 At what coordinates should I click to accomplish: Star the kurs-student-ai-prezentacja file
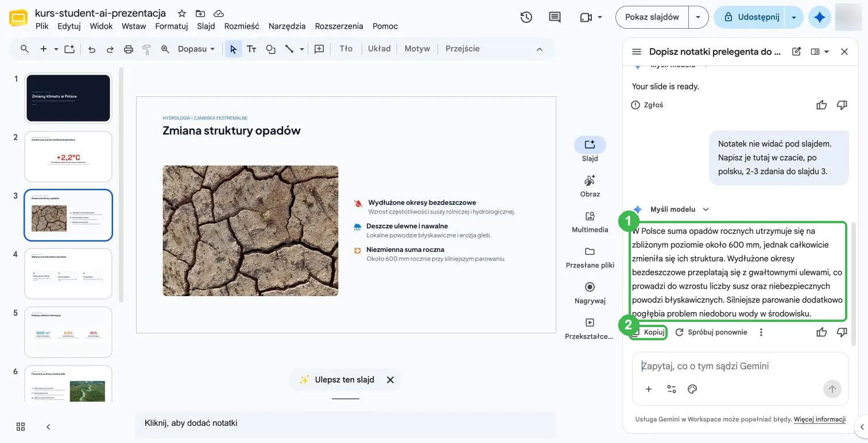(181, 13)
